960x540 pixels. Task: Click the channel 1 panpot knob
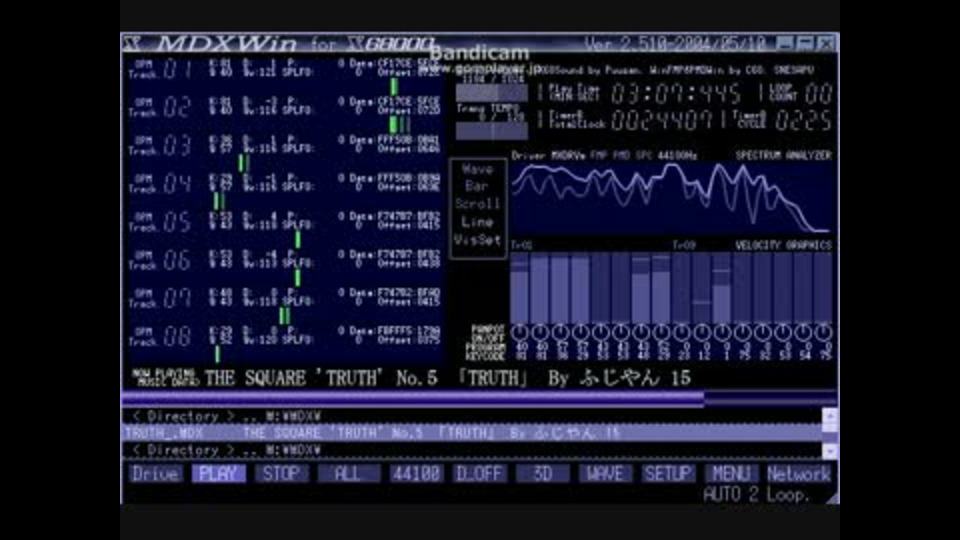[520, 332]
